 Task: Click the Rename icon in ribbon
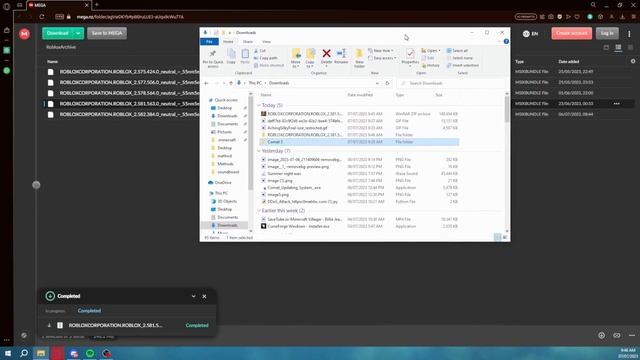tap(341, 56)
